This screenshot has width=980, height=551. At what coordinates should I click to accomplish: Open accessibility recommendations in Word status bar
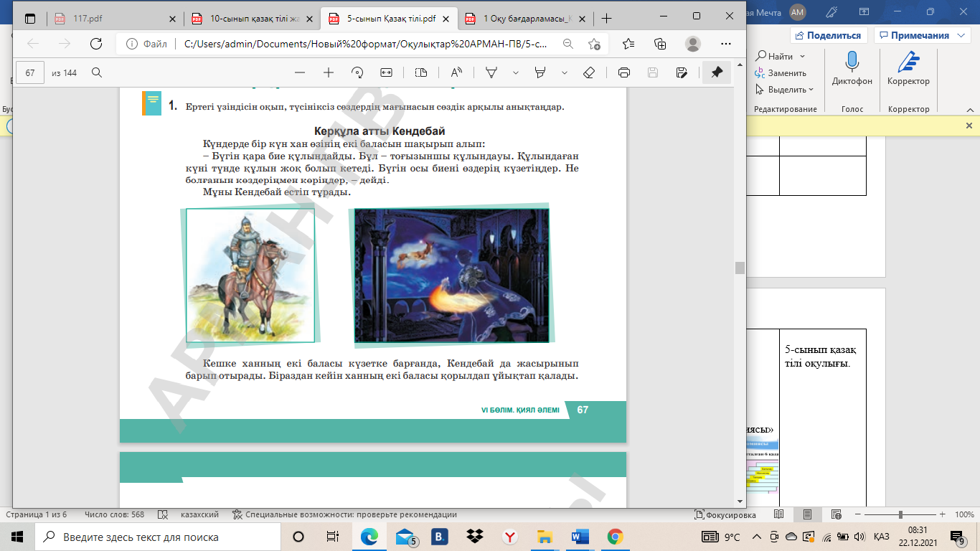(x=344, y=514)
